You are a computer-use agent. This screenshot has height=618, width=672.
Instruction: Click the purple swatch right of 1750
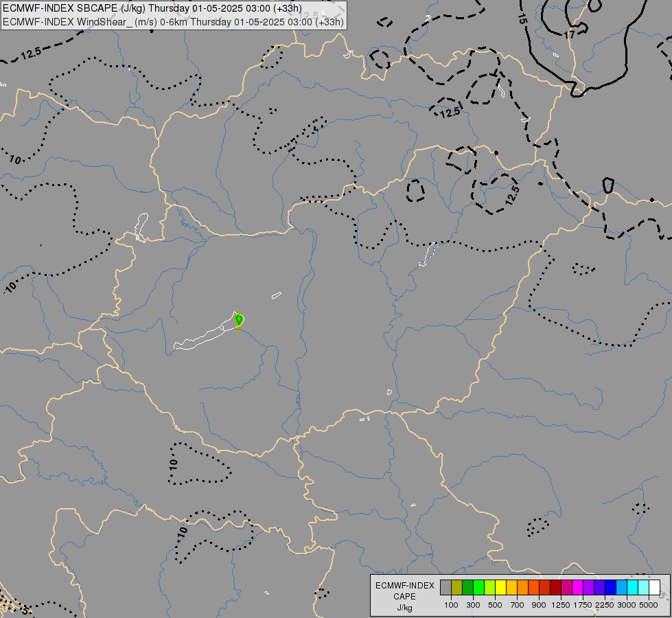(x=589, y=587)
